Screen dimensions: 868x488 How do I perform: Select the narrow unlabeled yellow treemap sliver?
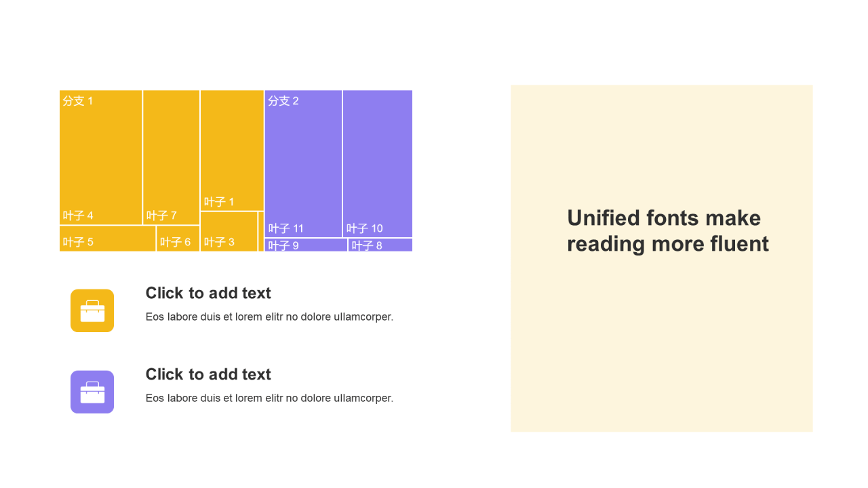coord(261,232)
